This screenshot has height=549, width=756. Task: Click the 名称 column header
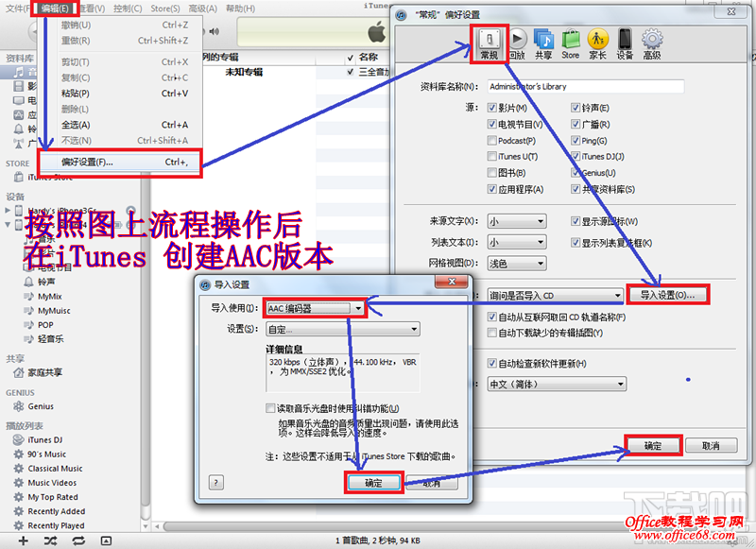click(x=369, y=58)
